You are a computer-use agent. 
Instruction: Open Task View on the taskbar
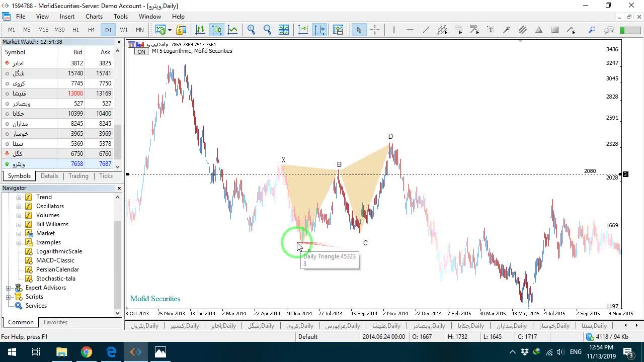(x=36, y=352)
